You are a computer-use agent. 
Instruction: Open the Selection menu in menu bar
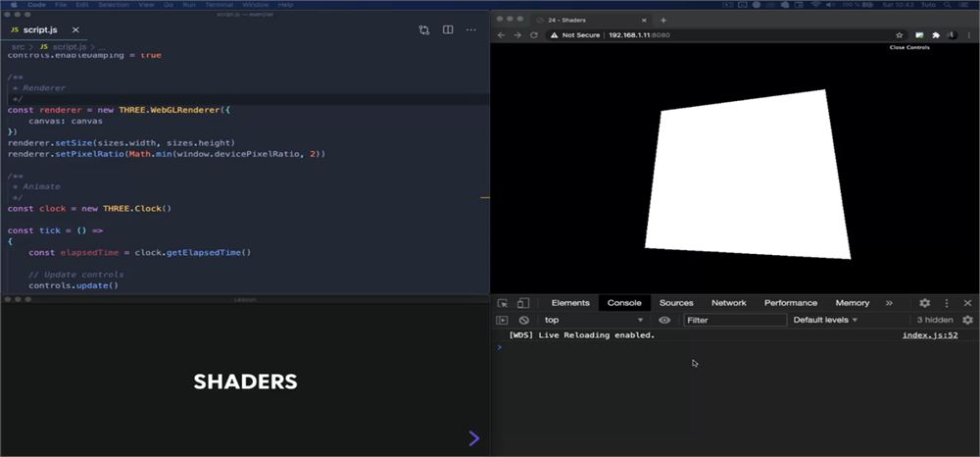[x=113, y=4]
